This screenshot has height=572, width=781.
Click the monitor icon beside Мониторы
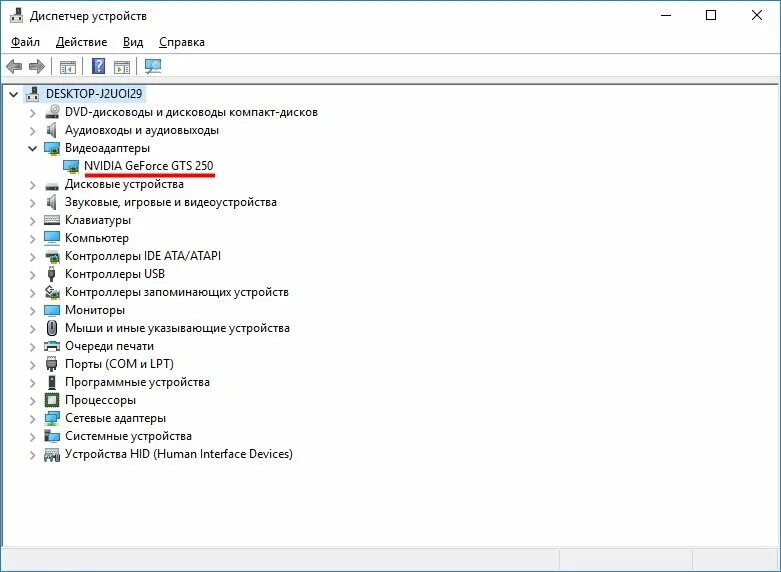point(52,310)
